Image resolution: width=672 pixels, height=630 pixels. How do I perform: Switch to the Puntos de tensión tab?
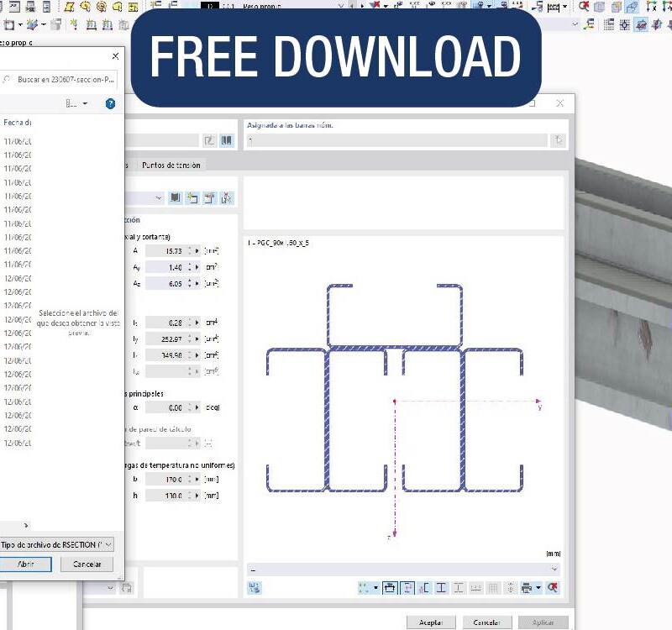tap(171, 165)
